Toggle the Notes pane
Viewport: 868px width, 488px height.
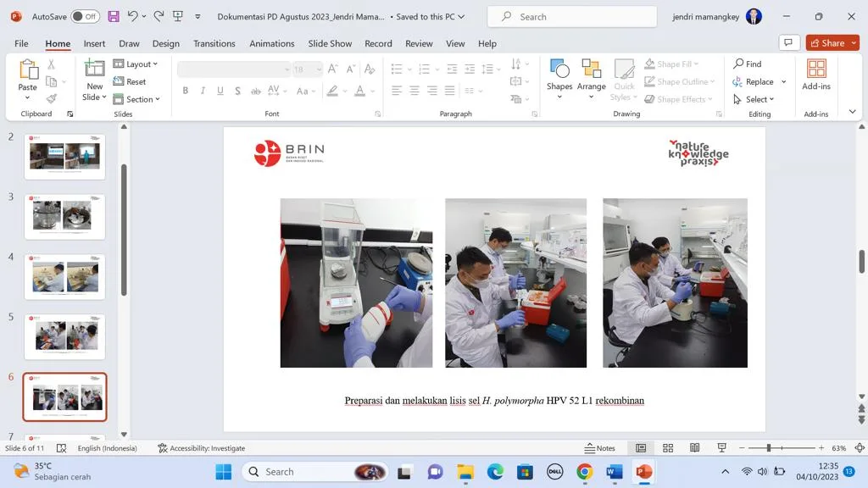(600, 447)
